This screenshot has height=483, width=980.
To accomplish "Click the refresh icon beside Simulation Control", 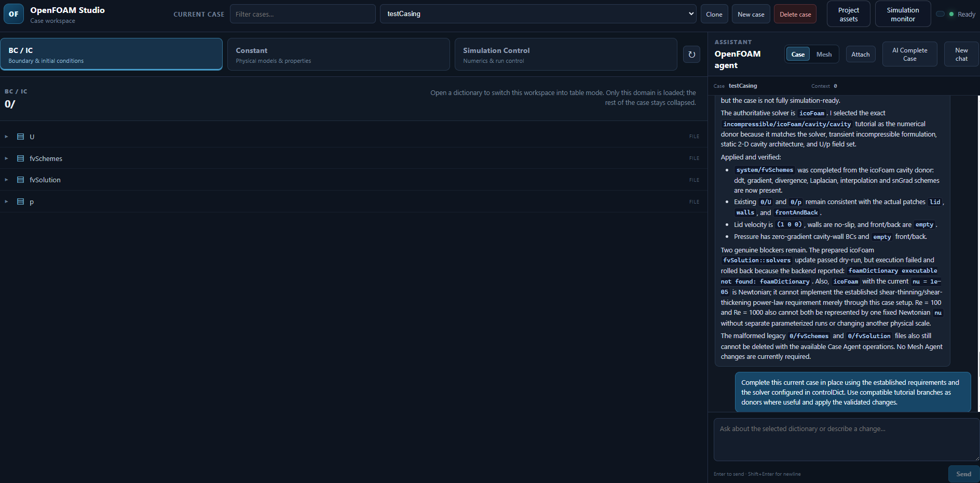I will tap(691, 54).
